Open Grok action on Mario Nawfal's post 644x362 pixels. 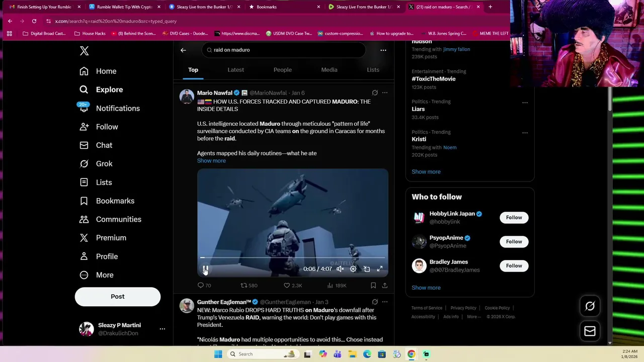pos(375,93)
